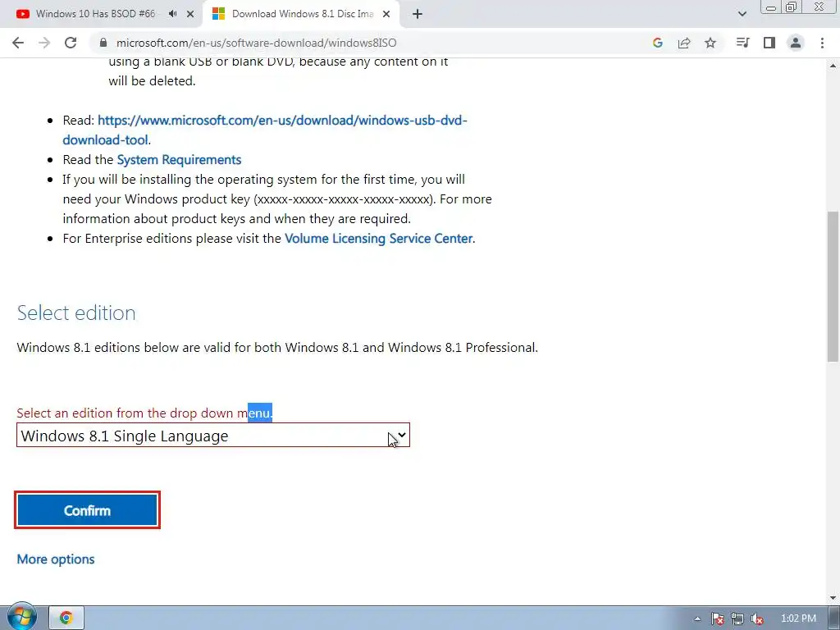Open the windows-usb-dvd-download-tool link
This screenshot has height=630, width=840.
tap(265, 130)
